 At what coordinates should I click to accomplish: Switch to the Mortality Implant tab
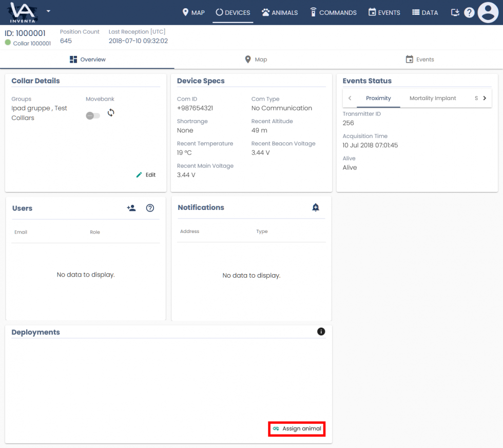click(x=432, y=98)
